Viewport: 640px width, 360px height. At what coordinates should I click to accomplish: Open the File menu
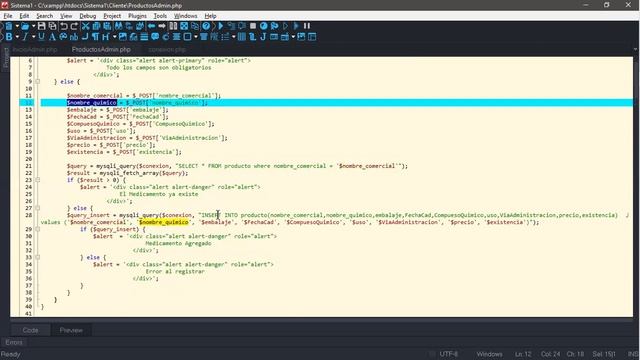click(8, 16)
